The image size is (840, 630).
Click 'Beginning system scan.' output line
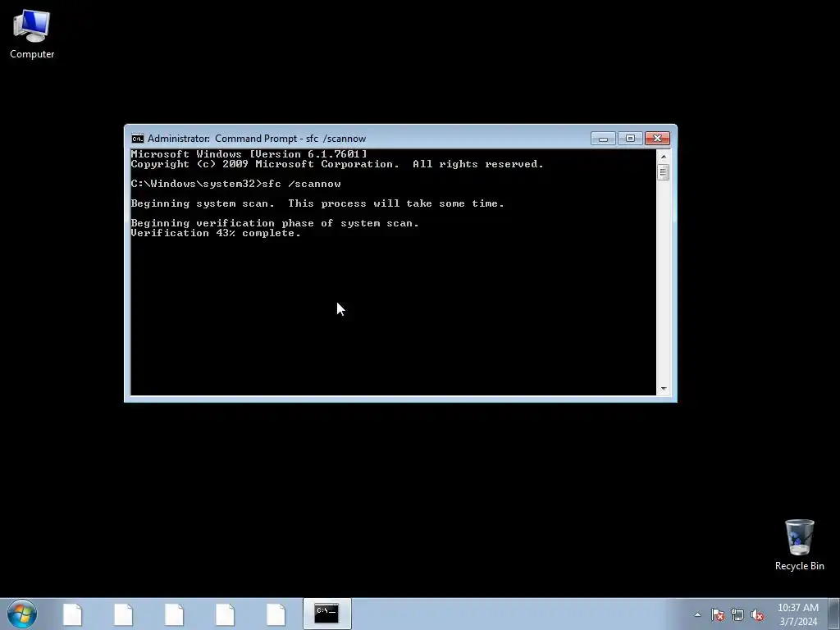click(317, 203)
